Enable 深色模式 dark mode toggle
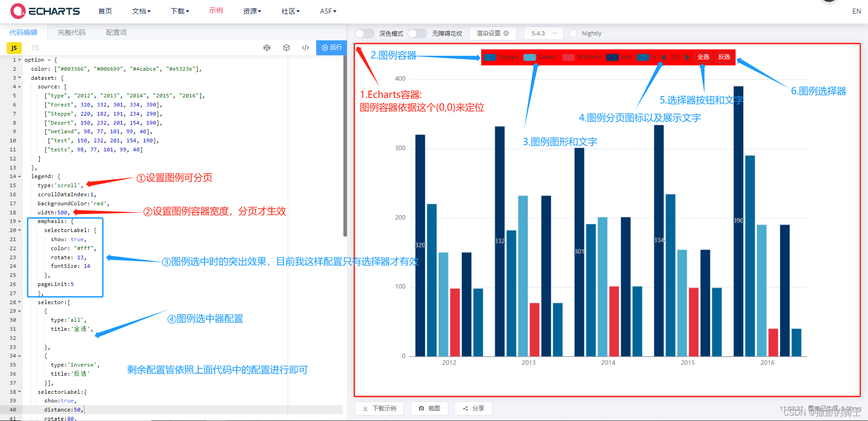 (364, 33)
